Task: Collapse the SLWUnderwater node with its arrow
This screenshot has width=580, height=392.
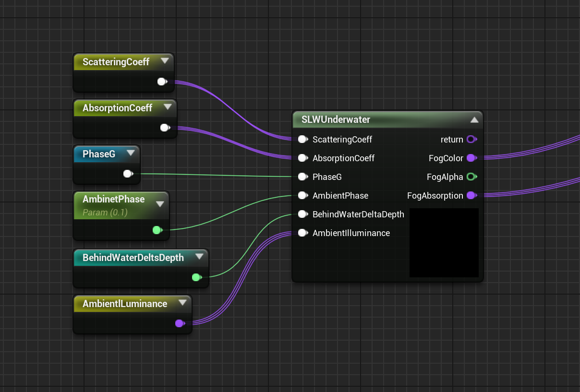Action: tap(474, 120)
